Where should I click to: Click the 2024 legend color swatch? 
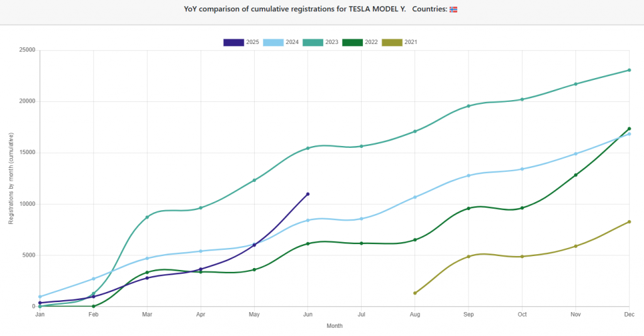(x=273, y=42)
